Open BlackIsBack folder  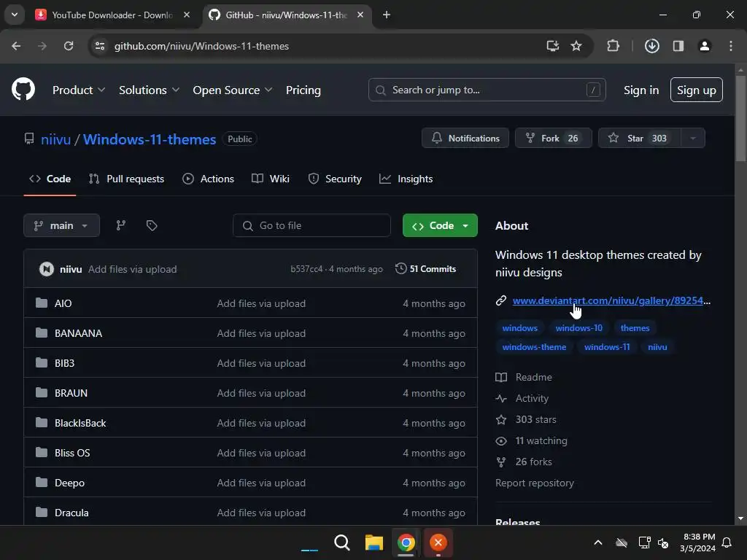click(x=80, y=423)
